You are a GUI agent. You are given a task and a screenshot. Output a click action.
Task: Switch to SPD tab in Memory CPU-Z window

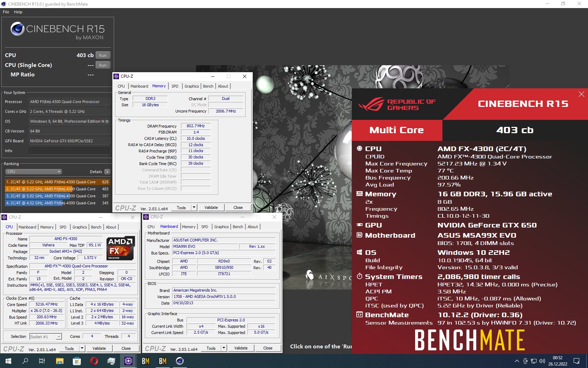coord(175,86)
